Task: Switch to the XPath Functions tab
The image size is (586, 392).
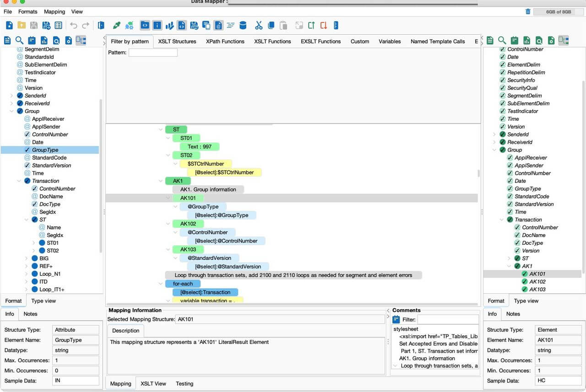Action: 225,41
